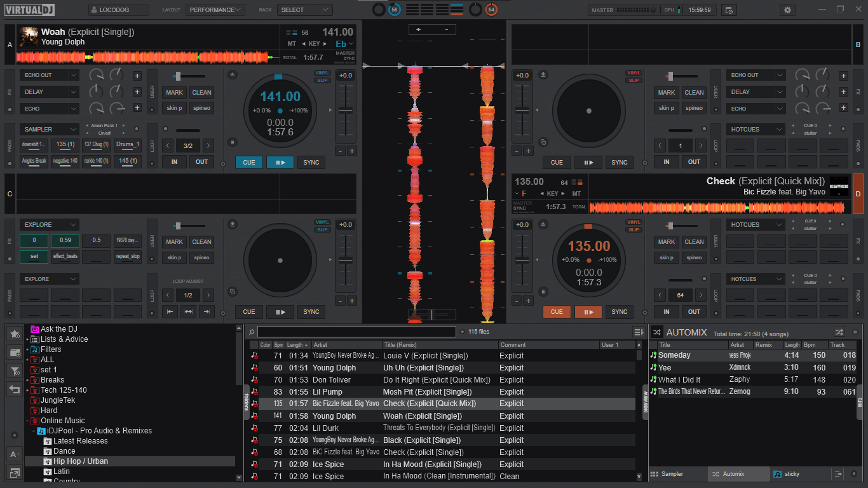The image size is (868, 488).
Task: Collapse the Online Music tree node
Action: [x=27, y=421]
